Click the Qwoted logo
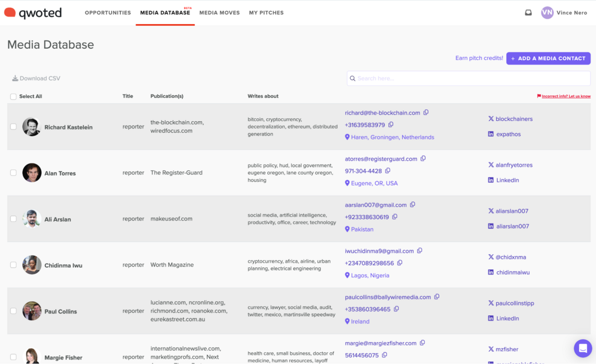 pyautogui.click(x=33, y=13)
